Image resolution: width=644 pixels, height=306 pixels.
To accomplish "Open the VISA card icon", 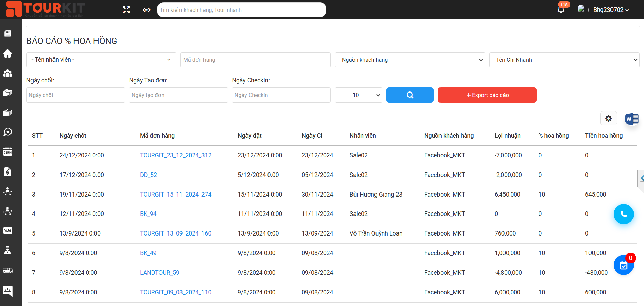I will pyautogui.click(x=7, y=230).
